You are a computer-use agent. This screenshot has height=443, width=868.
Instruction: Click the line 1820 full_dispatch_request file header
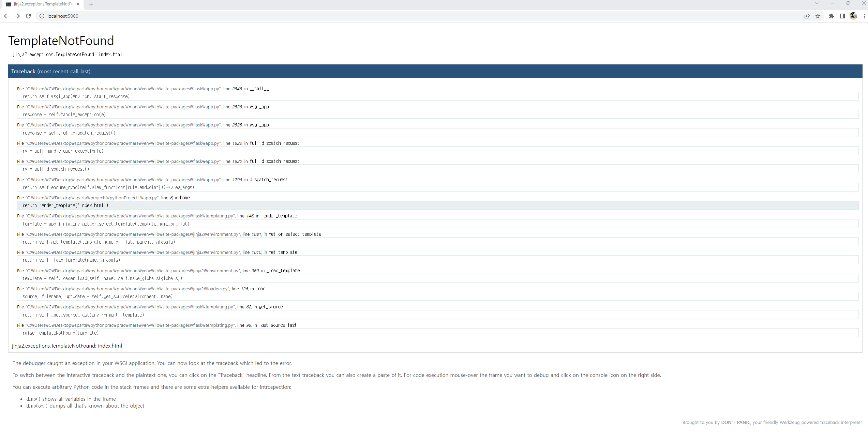pyautogui.click(x=158, y=161)
